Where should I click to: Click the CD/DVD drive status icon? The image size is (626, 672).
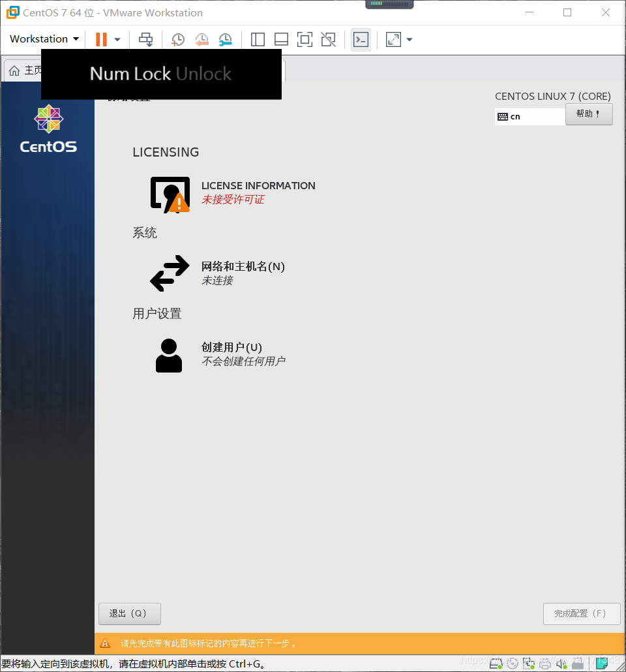[x=513, y=664]
